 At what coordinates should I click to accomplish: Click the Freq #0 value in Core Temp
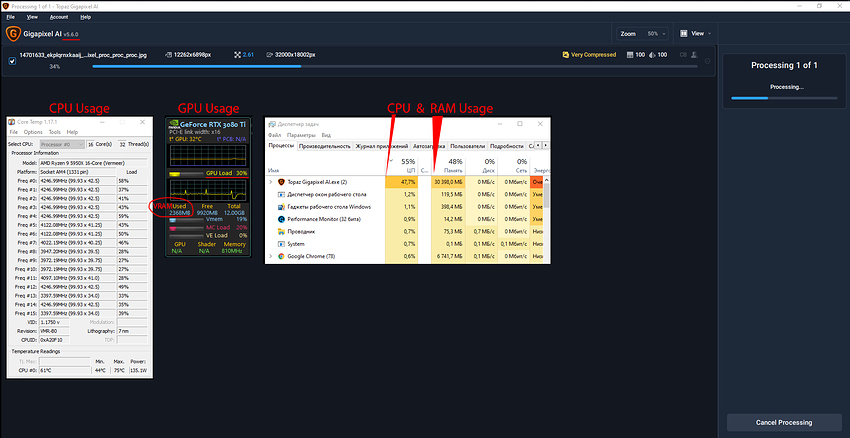[x=77, y=181]
